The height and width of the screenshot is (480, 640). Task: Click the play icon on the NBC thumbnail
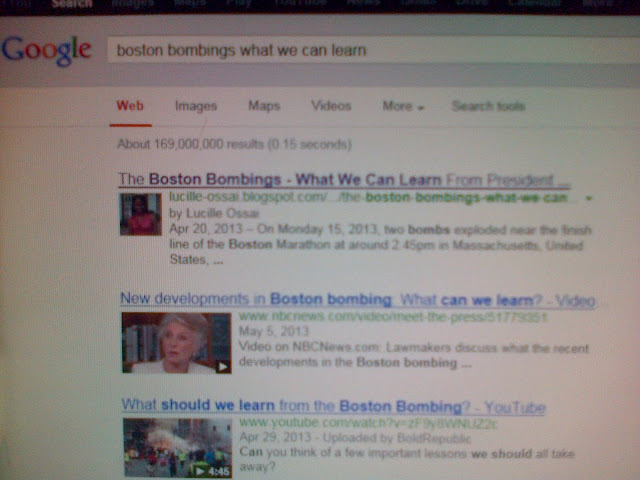click(x=223, y=367)
